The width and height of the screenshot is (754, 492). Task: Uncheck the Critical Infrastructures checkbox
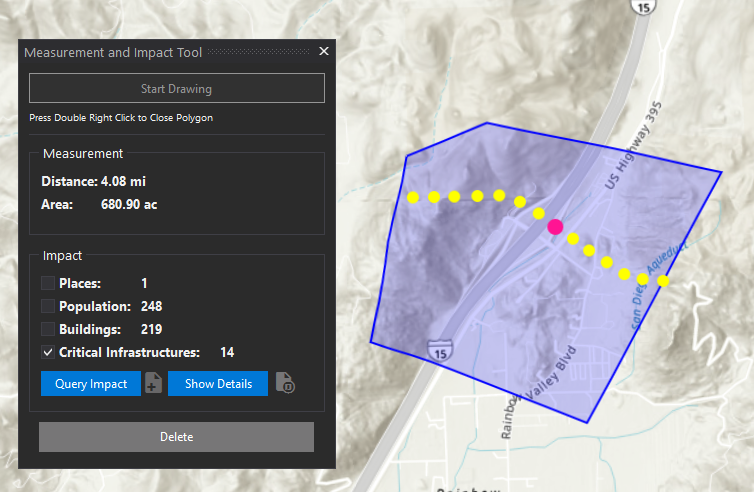coord(48,352)
